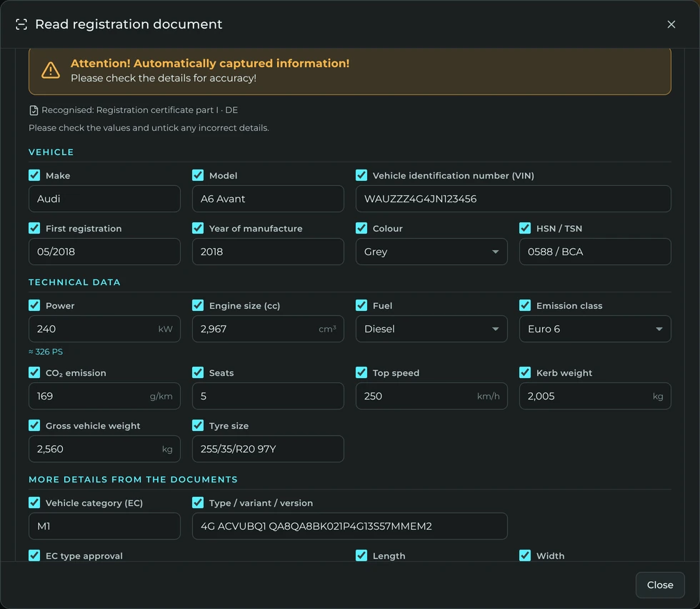This screenshot has width=700, height=609.
Task: Untick the CO₂ emission checkbox
Action: pyautogui.click(x=34, y=372)
